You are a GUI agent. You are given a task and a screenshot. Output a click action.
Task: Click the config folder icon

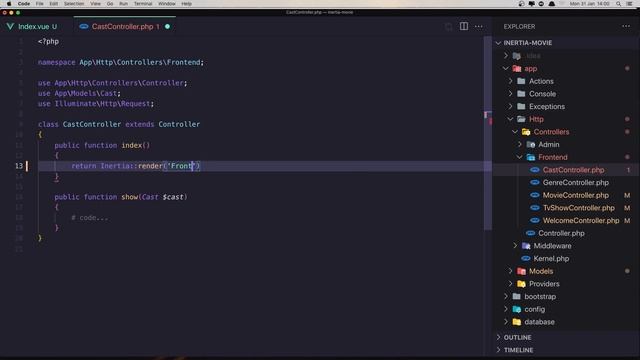[x=517, y=309]
